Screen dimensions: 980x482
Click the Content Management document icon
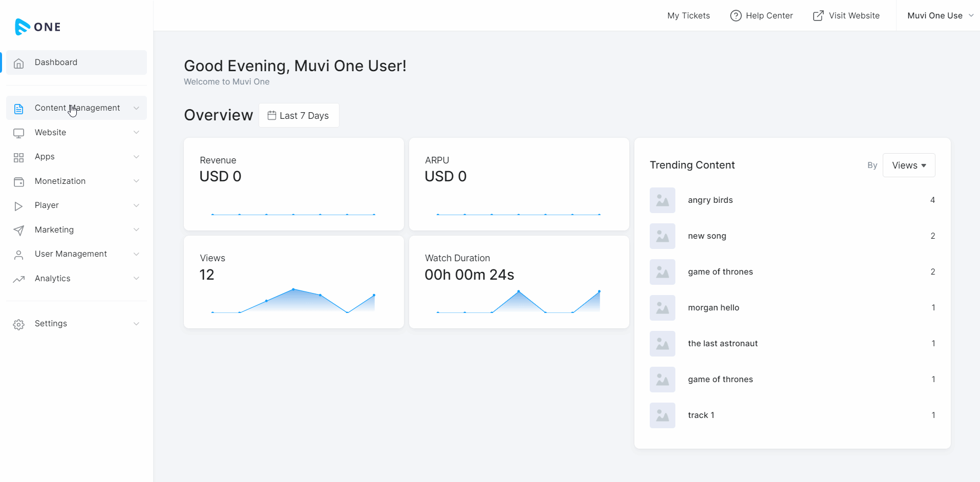[19, 109]
